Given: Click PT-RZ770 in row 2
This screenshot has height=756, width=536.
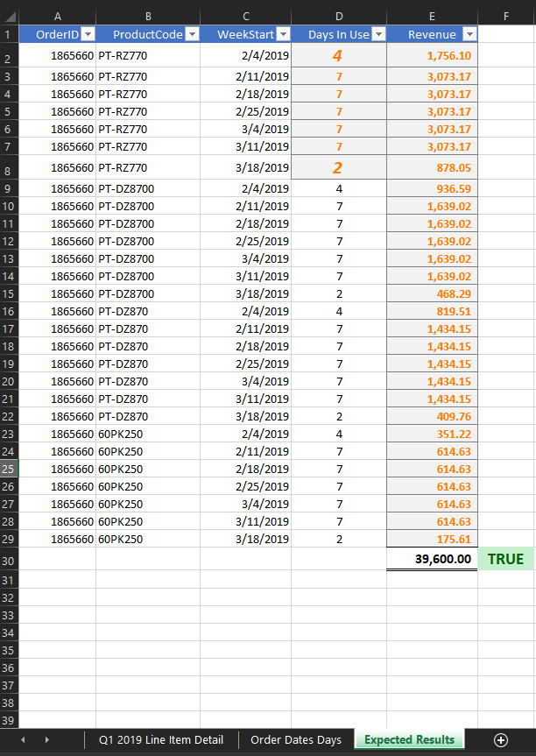Looking at the screenshot, I should 148,55.
